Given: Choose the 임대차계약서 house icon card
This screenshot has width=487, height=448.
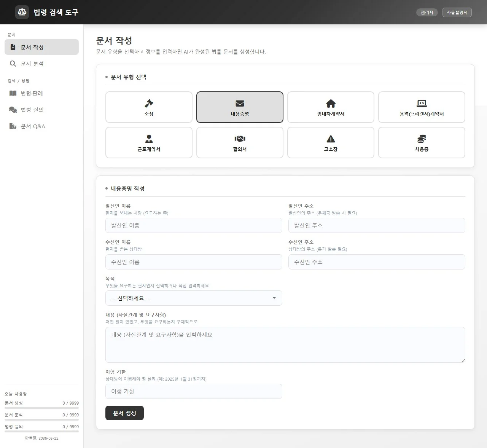Looking at the screenshot, I should (x=331, y=107).
